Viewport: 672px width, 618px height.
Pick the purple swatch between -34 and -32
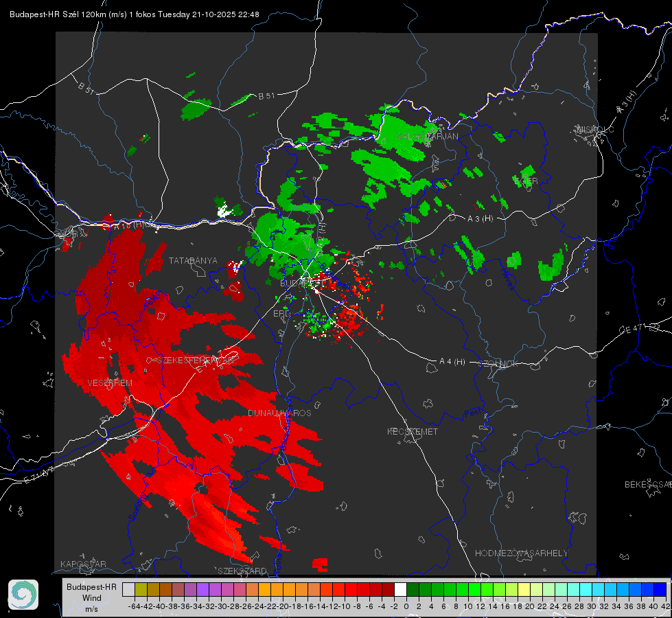coord(202,589)
